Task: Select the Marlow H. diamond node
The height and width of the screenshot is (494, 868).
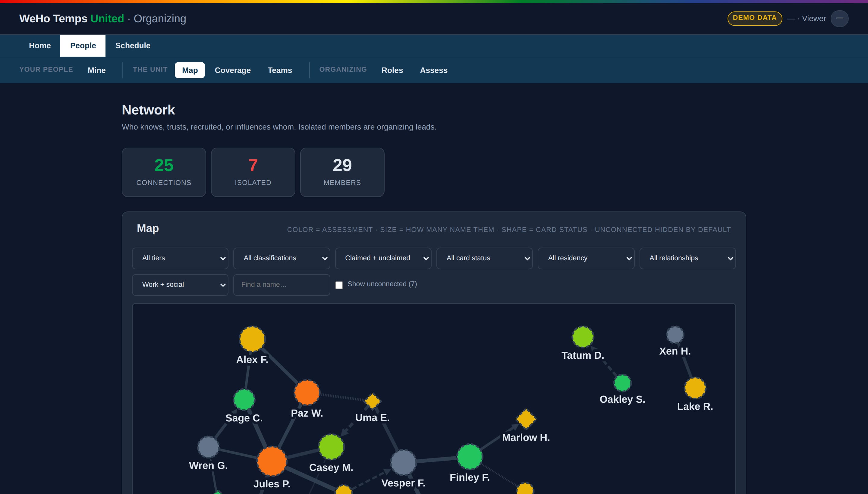Action: click(526, 419)
